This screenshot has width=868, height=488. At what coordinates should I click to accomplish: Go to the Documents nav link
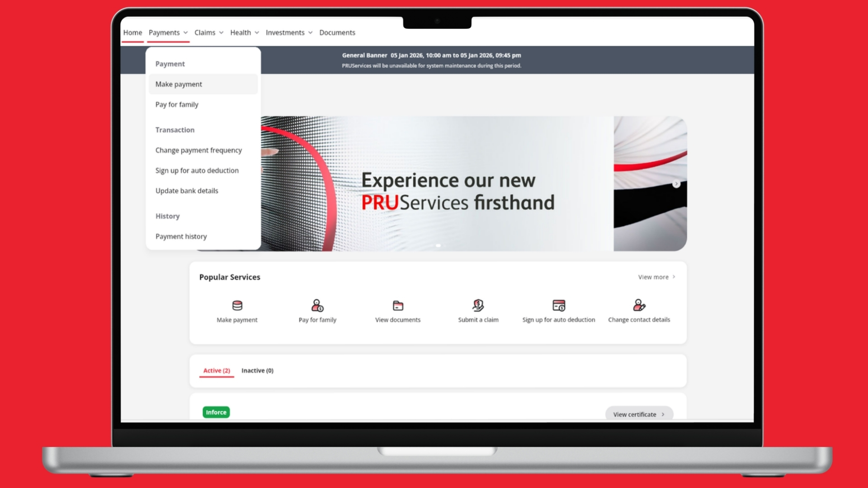coord(337,33)
